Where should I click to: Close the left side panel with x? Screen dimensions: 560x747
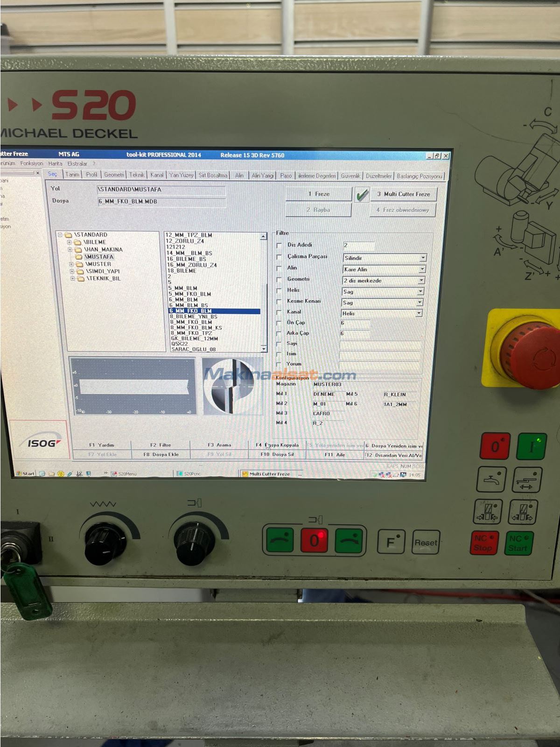[38, 173]
